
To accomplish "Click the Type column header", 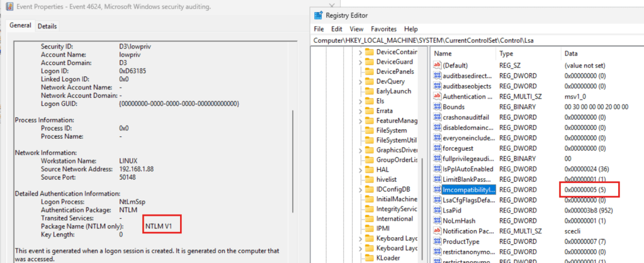I will coord(507,54).
